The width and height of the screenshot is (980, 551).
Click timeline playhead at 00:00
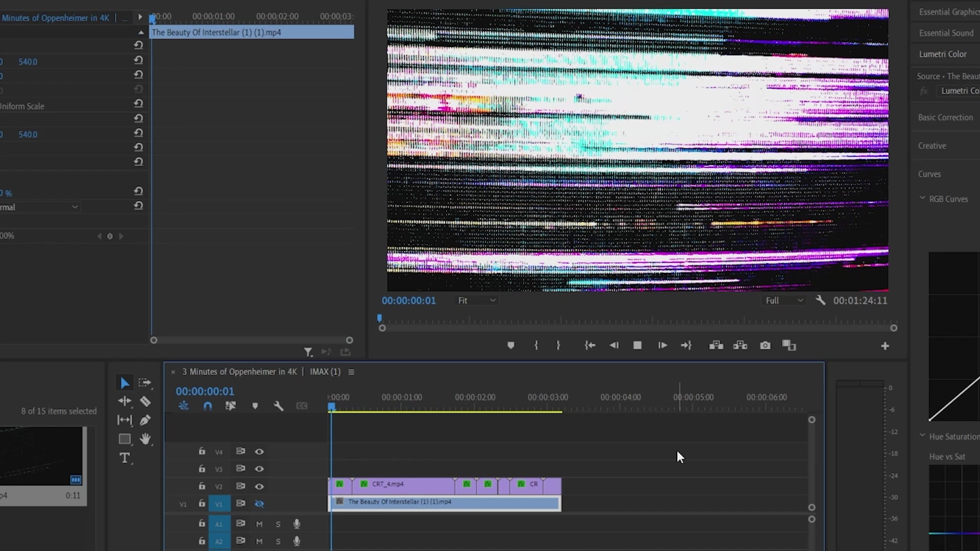coord(332,406)
